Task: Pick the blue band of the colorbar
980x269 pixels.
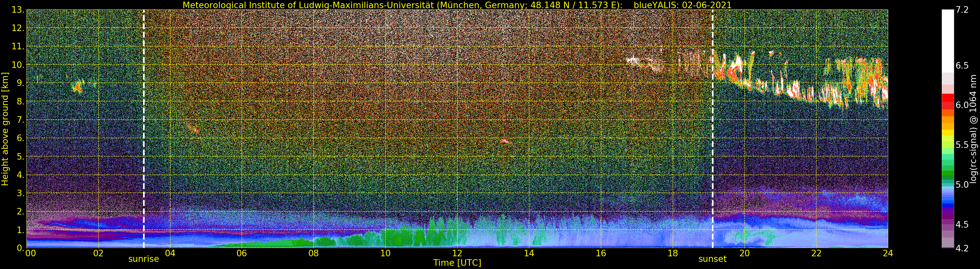Action: click(x=948, y=198)
